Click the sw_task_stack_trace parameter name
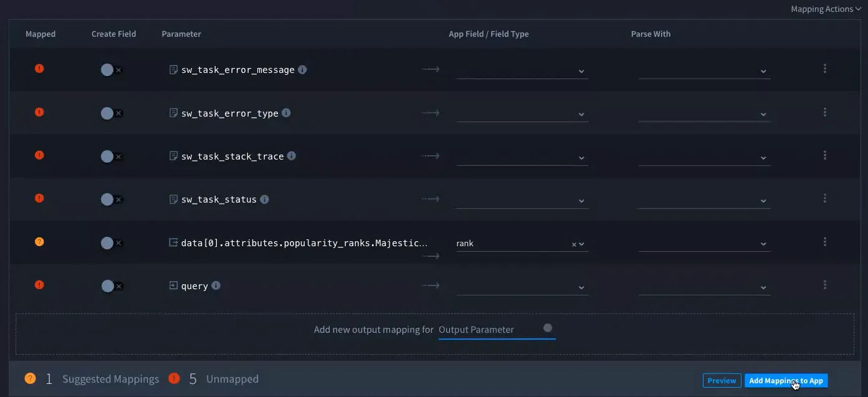This screenshot has height=397, width=868. click(x=232, y=156)
